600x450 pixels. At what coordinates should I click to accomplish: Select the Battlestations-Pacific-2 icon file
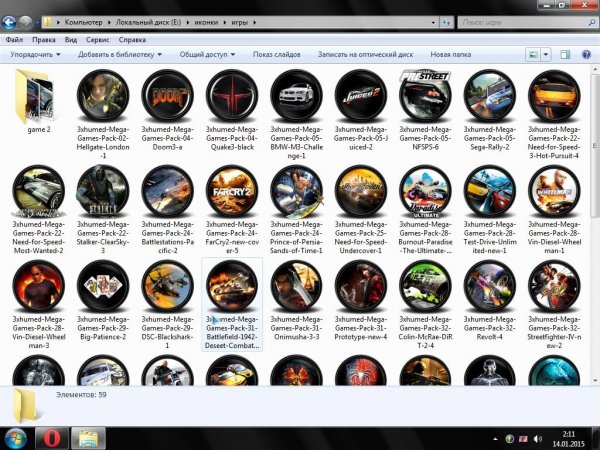[167, 209]
